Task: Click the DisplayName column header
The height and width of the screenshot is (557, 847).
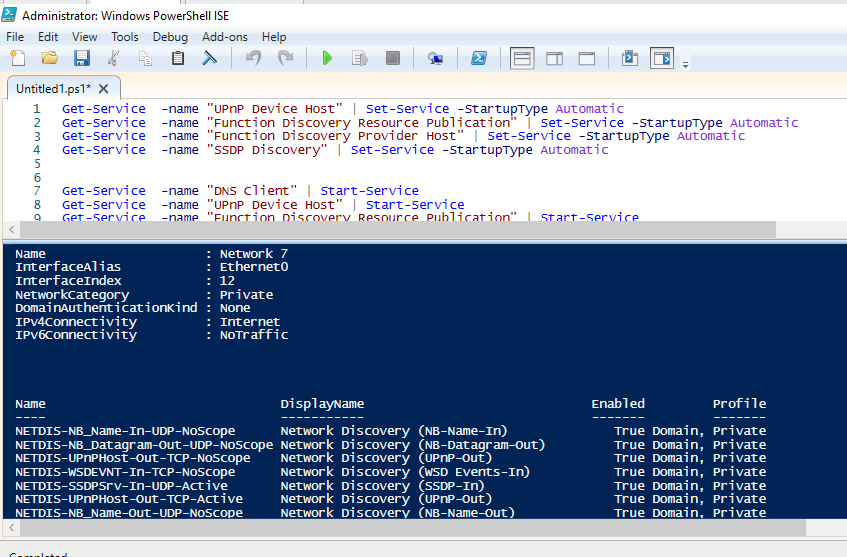Action: (x=322, y=404)
